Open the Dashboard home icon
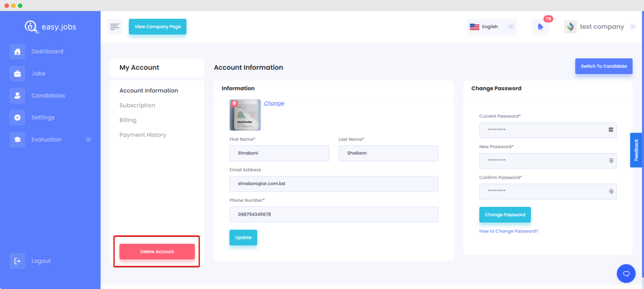The width and height of the screenshot is (644, 289). pos(17,52)
